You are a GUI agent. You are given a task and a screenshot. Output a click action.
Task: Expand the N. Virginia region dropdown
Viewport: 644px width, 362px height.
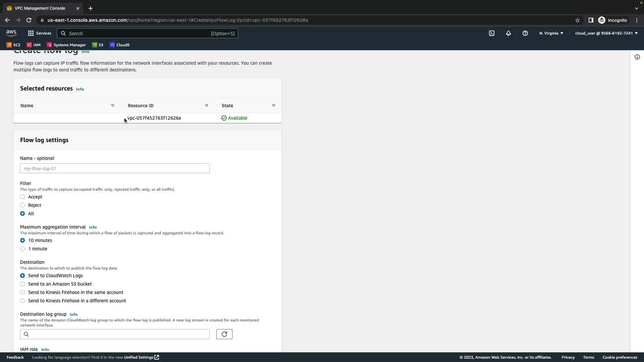click(x=551, y=33)
